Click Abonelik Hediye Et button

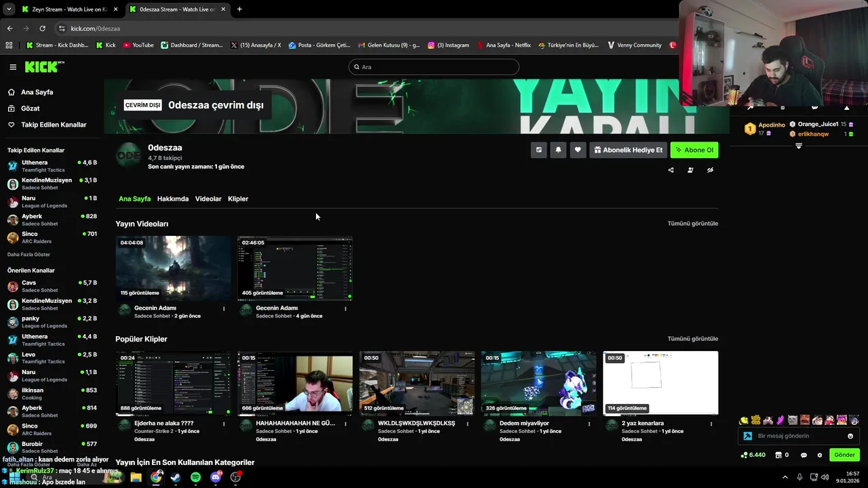[628, 150]
